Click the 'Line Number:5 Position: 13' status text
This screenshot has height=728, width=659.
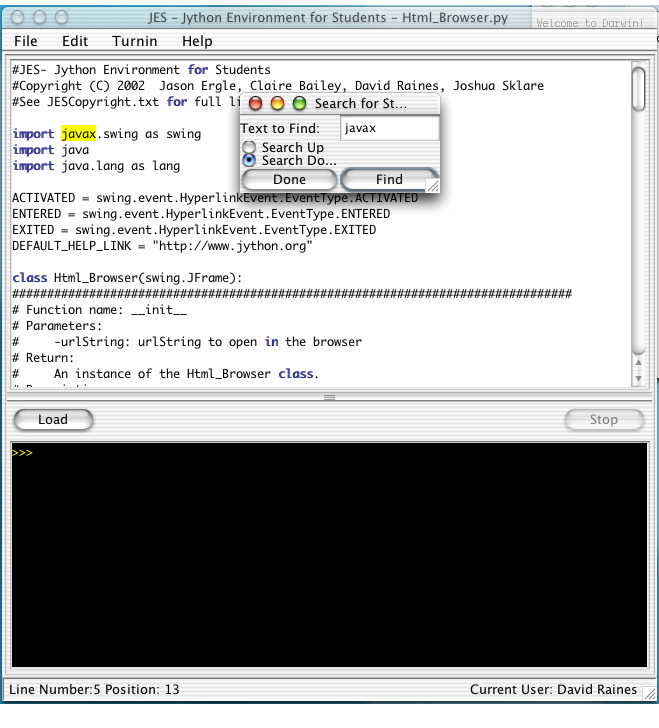point(94,689)
